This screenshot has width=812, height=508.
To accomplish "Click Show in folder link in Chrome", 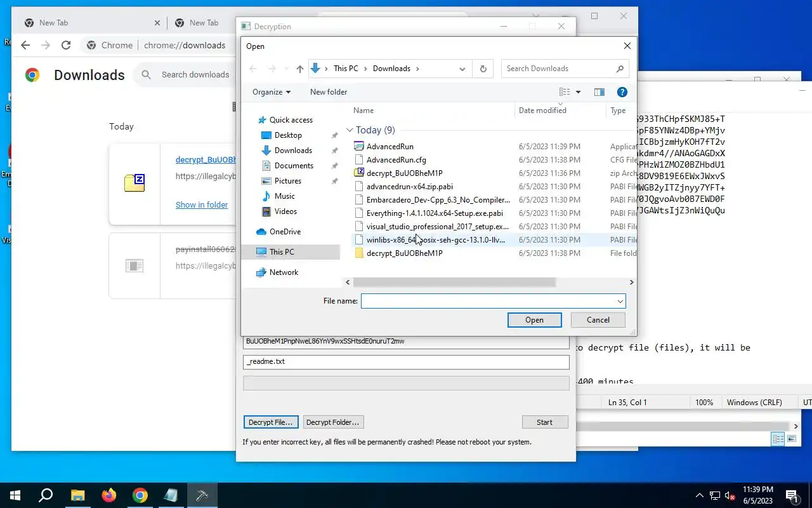I will point(202,205).
